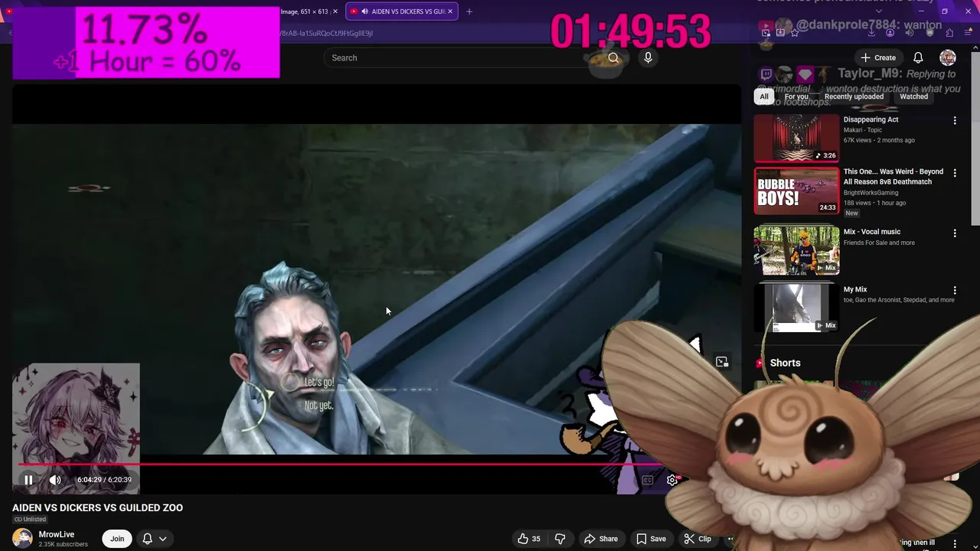The height and width of the screenshot is (551, 980).
Task: Pause the video with the pause button
Action: point(28,480)
